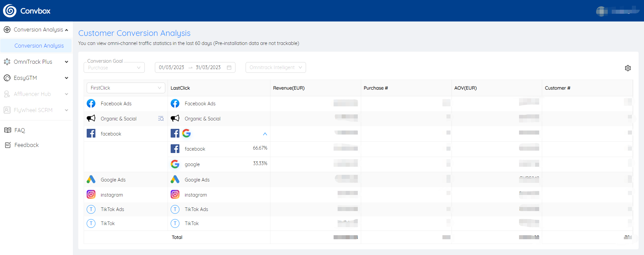Click the FAQ book icon
The height and width of the screenshot is (255, 644).
(8, 130)
